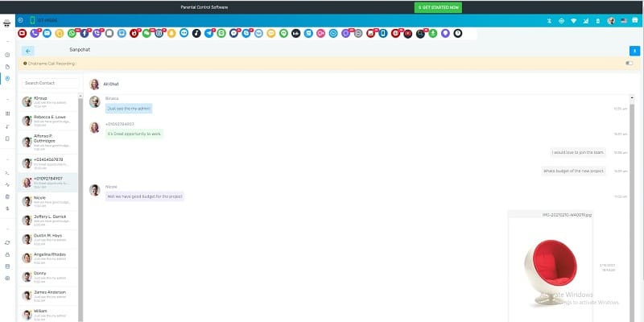This screenshot has height=322, width=644.
Task: Select the Nicole contact in list
Action: tap(47, 201)
